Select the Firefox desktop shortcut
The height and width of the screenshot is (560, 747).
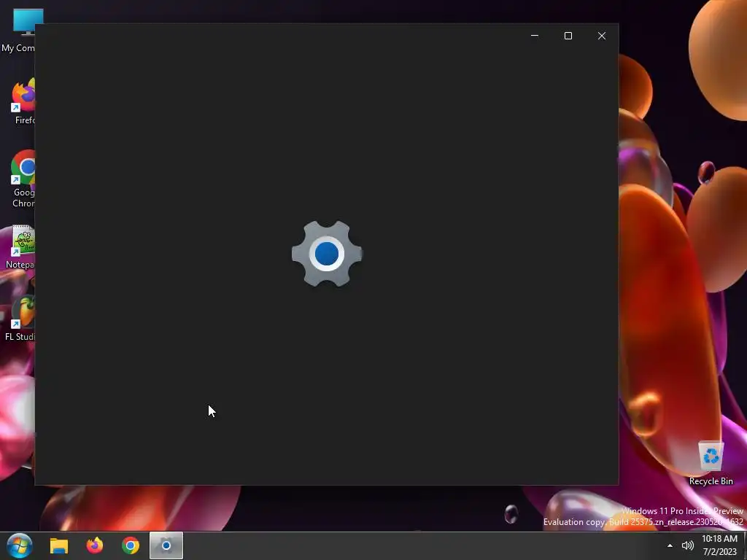[x=22, y=101]
